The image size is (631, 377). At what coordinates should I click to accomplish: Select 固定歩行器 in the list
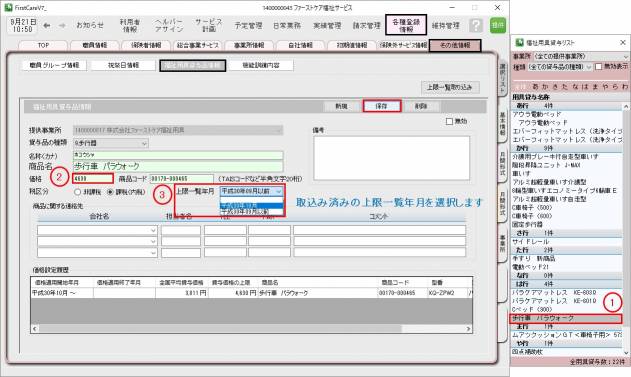[x=566, y=225]
